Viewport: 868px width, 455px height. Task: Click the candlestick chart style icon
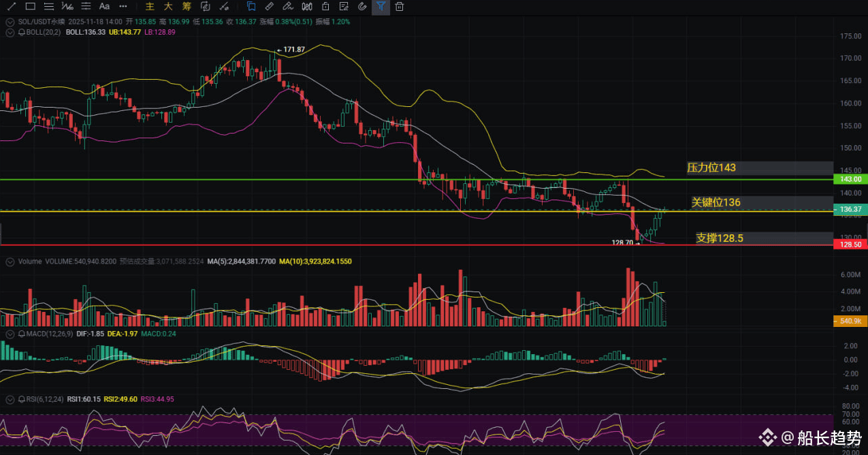tap(306, 7)
